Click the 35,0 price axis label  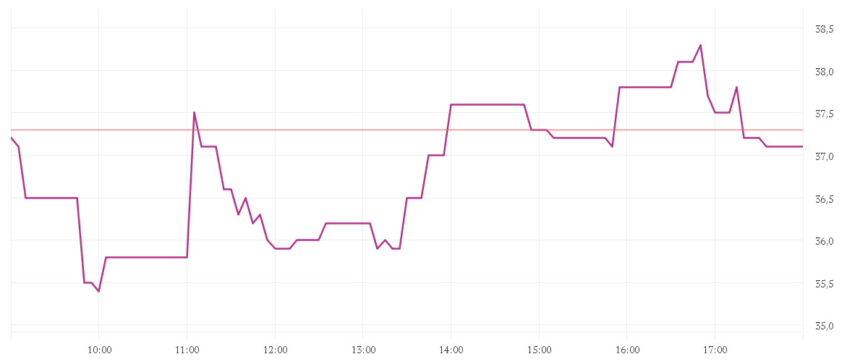click(825, 326)
